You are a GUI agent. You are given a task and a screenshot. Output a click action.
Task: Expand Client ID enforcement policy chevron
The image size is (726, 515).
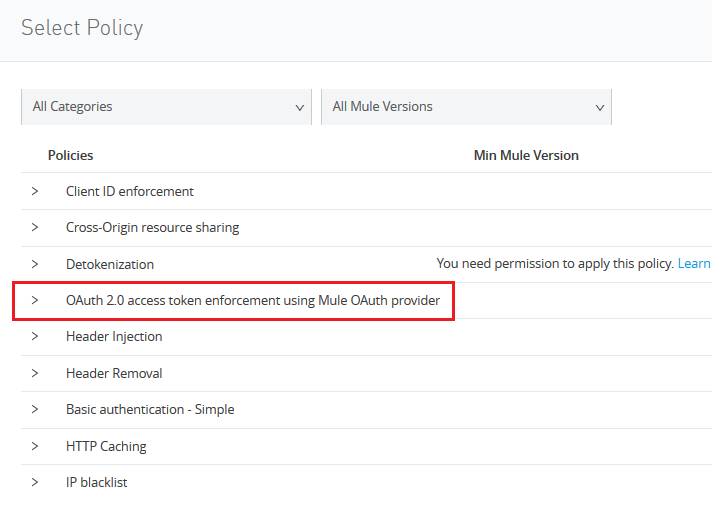coord(35,191)
